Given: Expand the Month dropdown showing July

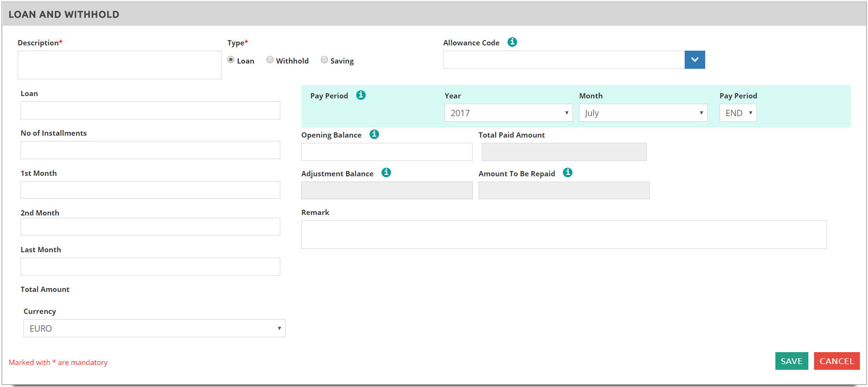Looking at the screenshot, I should pos(643,113).
